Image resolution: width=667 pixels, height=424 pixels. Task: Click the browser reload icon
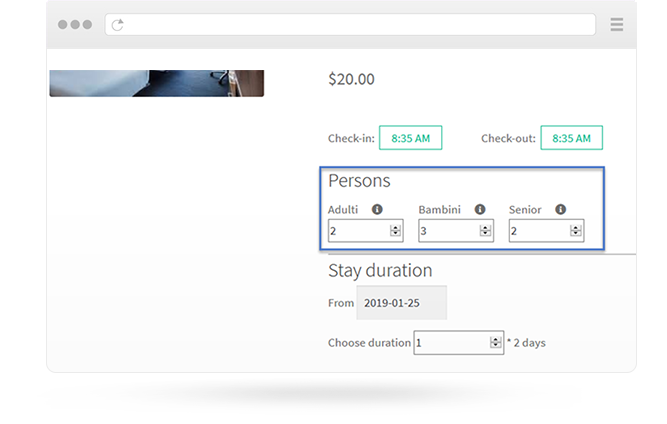coord(117,25)
